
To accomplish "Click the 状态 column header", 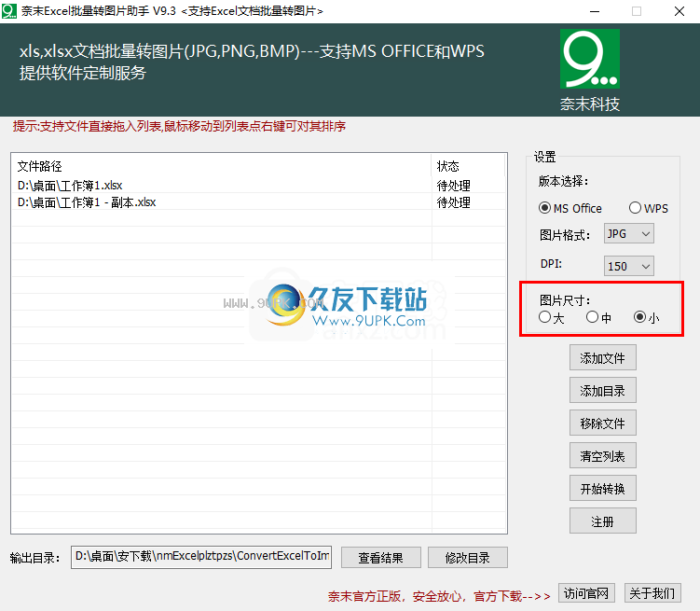I will coord(468,166).
